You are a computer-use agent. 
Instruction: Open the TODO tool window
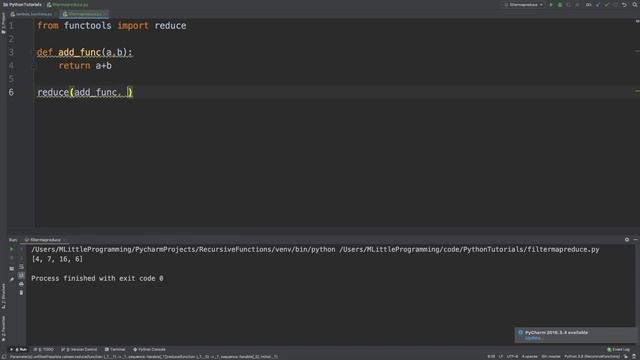[x=44, y=349]
